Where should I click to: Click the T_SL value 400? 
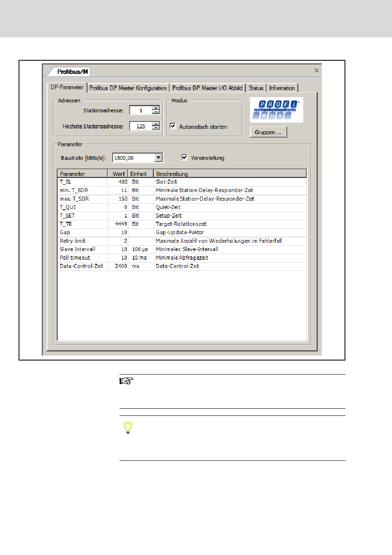(118, 182)
